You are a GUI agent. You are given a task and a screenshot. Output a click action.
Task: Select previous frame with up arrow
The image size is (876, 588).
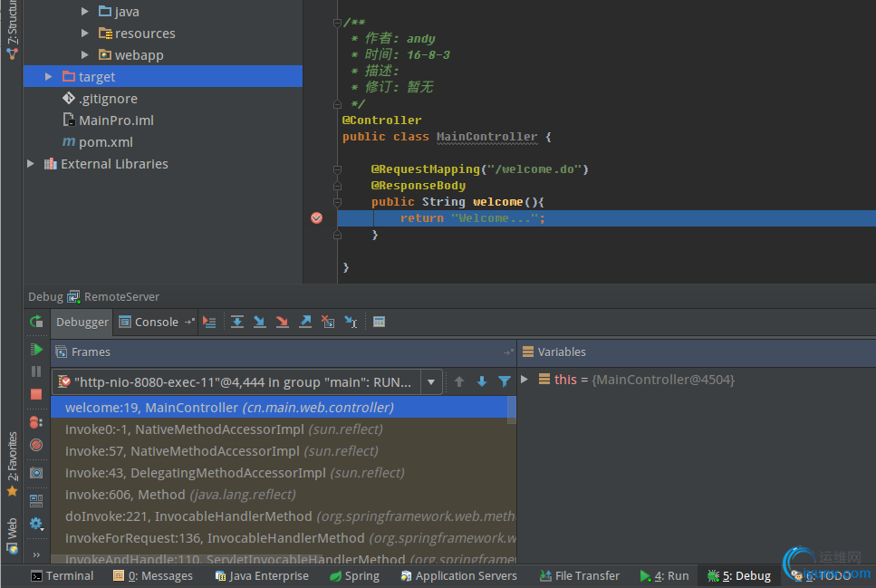459,381
